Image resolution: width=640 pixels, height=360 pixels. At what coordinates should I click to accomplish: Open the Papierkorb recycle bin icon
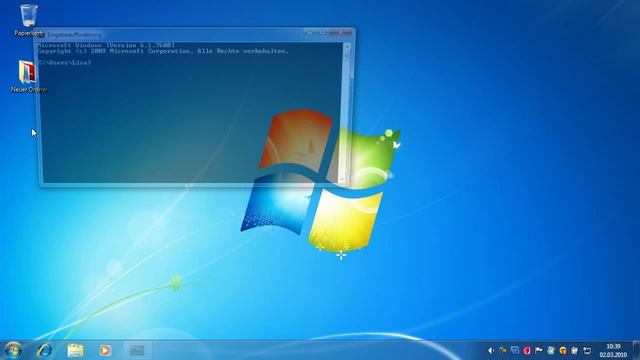(29, 20)
